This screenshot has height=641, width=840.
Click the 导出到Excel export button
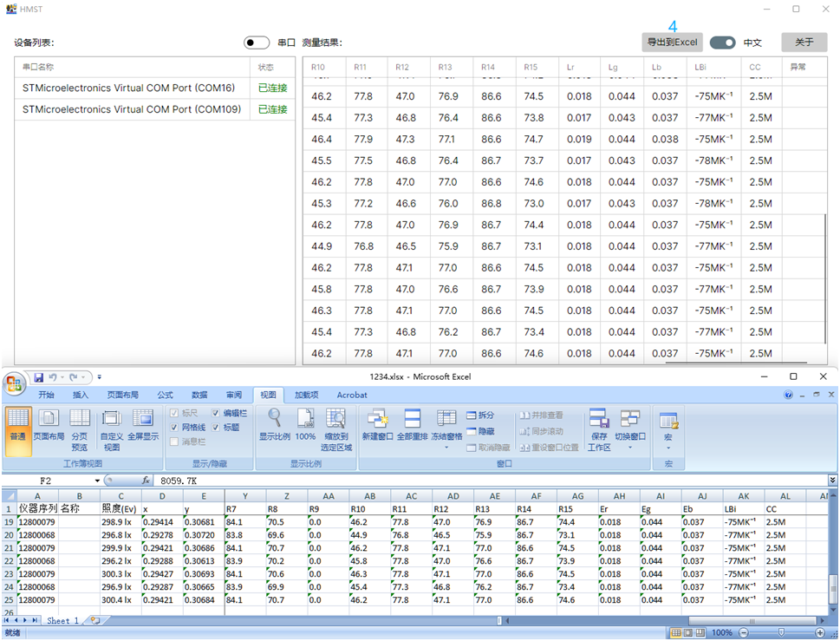coord(672,43)
